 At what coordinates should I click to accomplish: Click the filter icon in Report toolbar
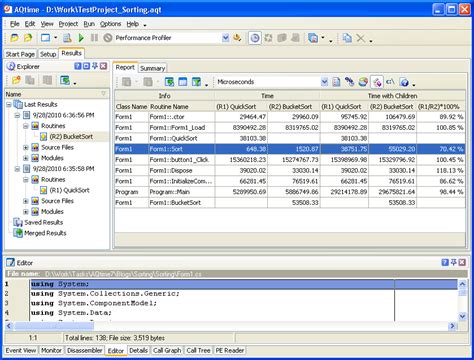click(x=197, y=82)
